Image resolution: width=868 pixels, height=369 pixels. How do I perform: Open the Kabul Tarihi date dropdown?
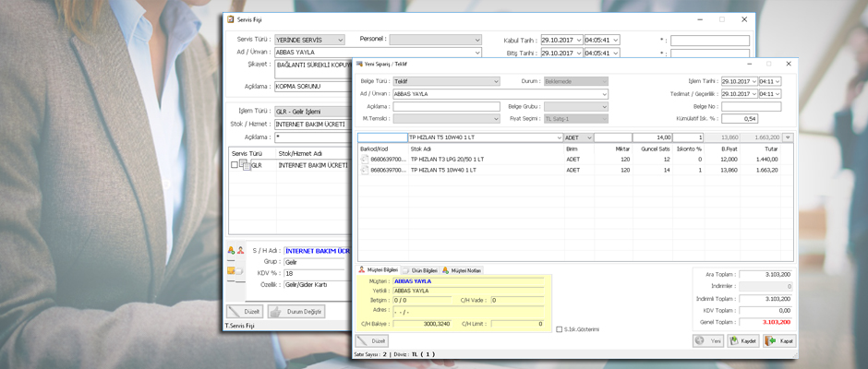(x=579, y=40)
